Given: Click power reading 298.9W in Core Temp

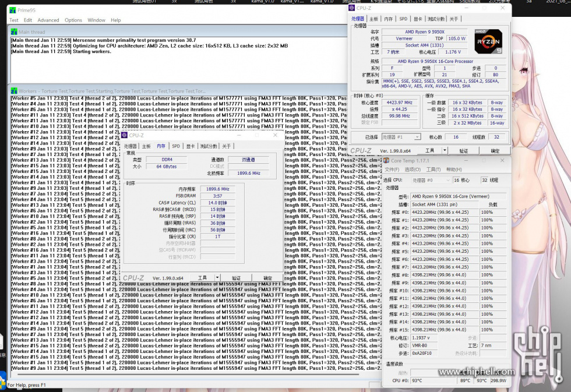Looking at the screenshot, I should pos(498,381).
